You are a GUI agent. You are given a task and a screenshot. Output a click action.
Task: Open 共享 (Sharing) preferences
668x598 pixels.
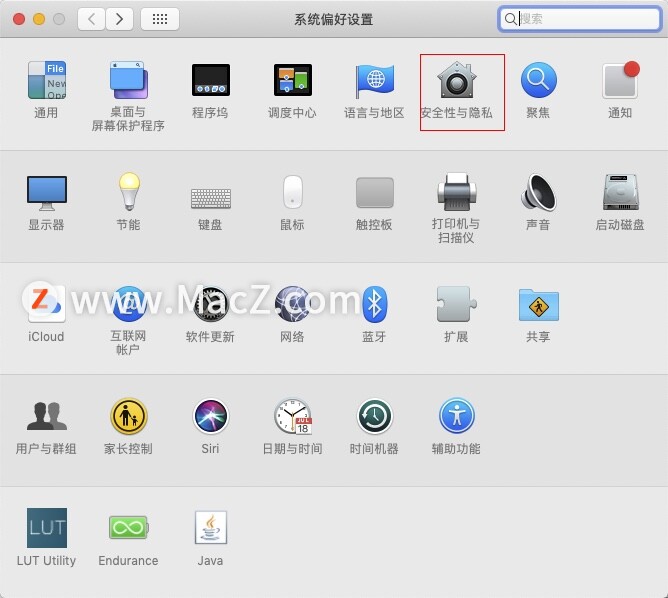[538, 305]
